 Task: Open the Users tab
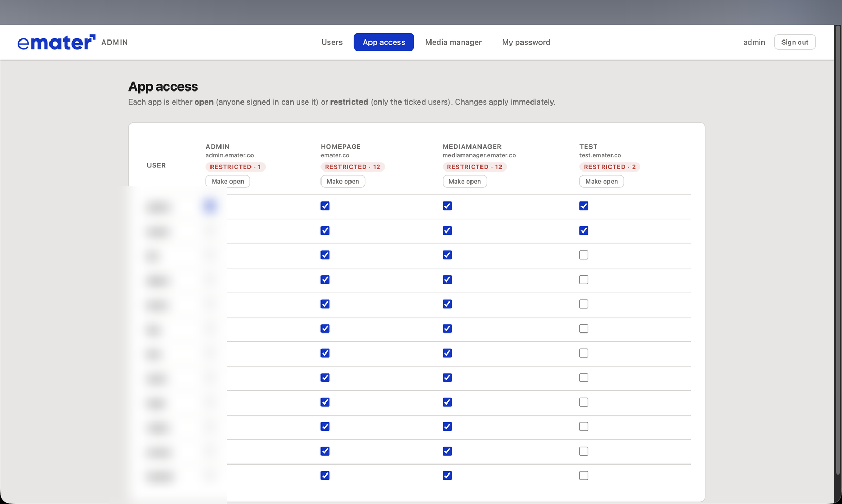click(332, 42)
